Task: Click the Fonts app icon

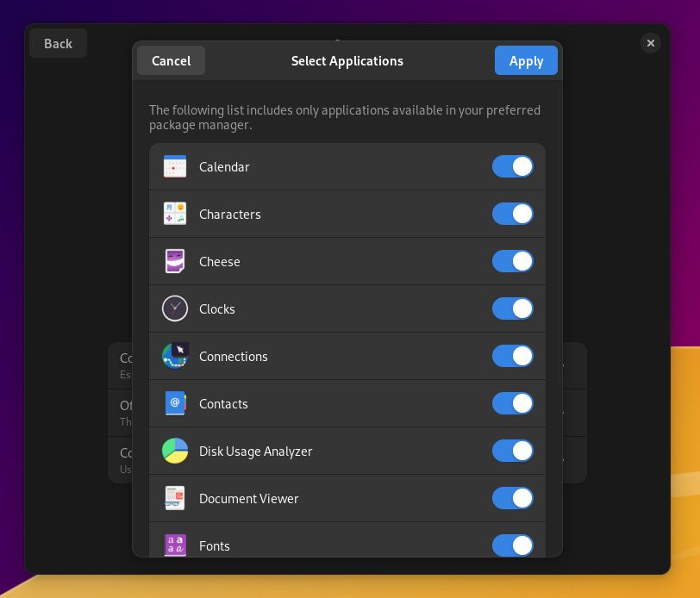Action: [175, 545]
